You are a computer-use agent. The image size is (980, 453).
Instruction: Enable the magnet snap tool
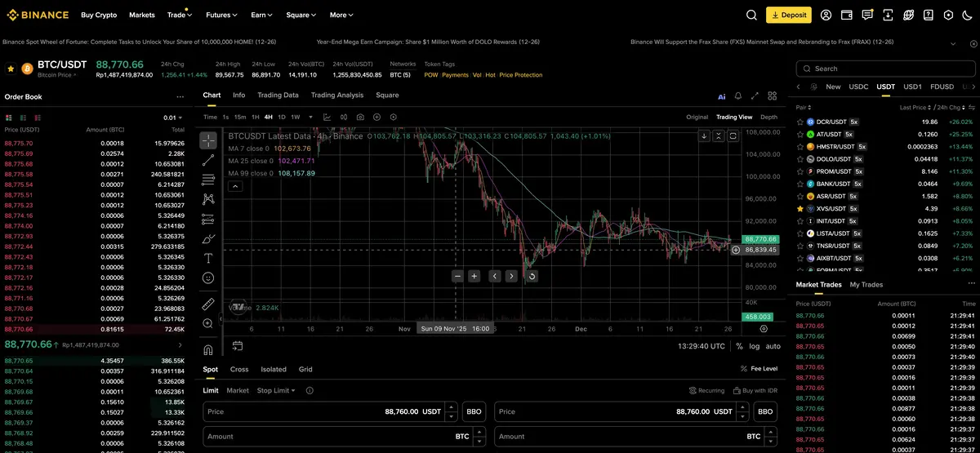pos(208,349)
